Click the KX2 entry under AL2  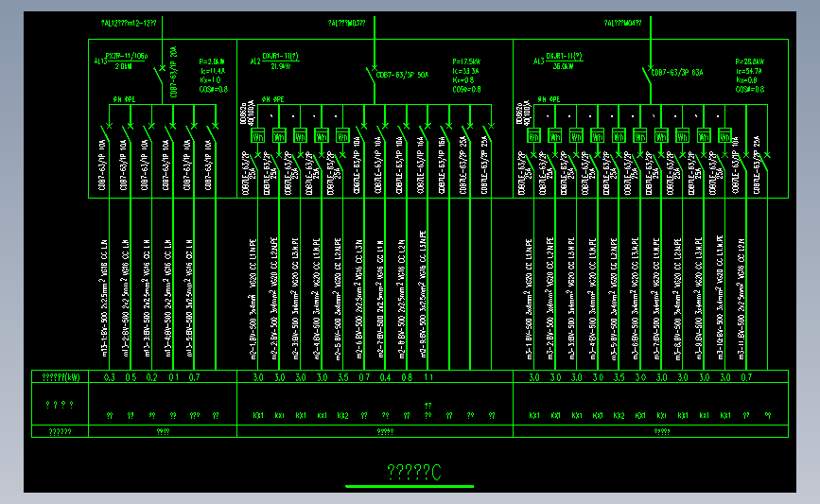[343, 416]
